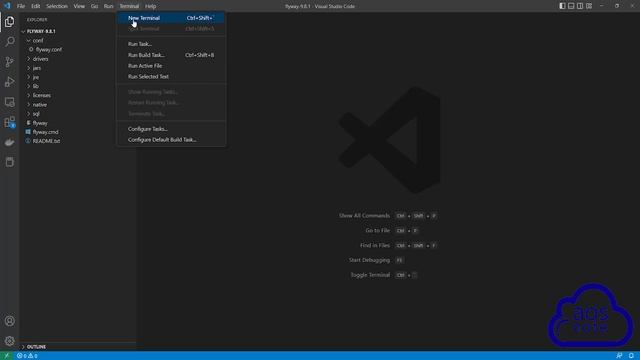Toggle secondary side bar layout icon
Image resolution: width=640 pixels, height=360 pixels.
coord(580,6)
